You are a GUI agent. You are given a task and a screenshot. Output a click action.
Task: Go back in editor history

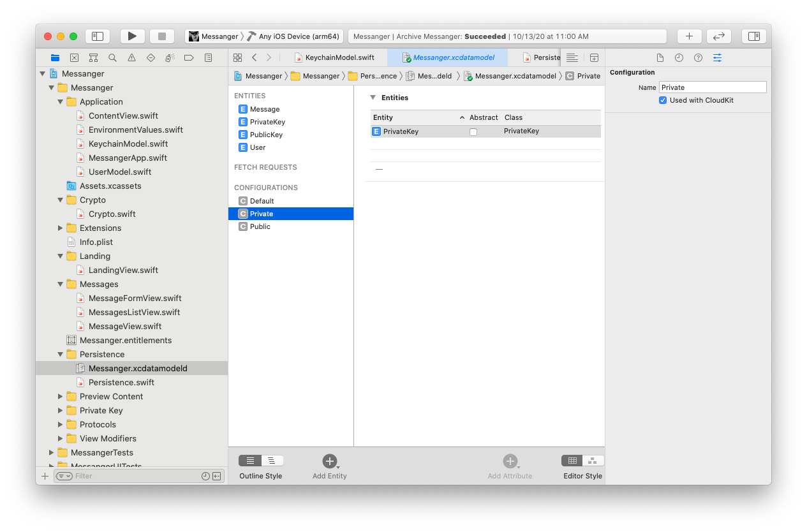point(254,57)
